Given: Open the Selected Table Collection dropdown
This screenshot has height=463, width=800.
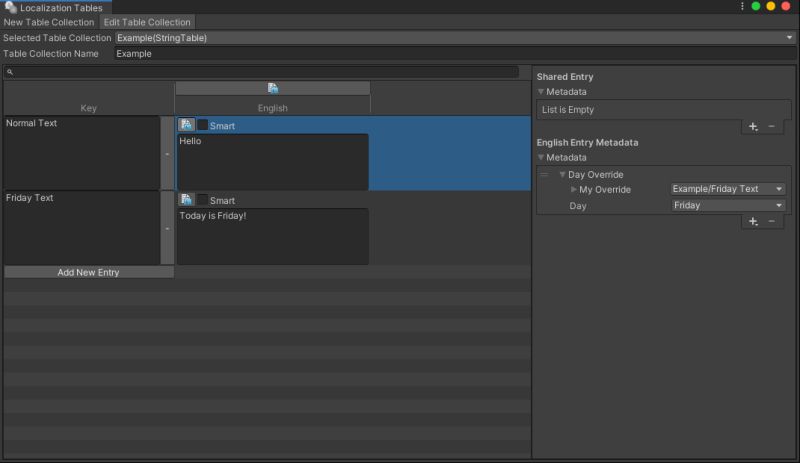Looking at the screenshot, I should click(455, 38).
